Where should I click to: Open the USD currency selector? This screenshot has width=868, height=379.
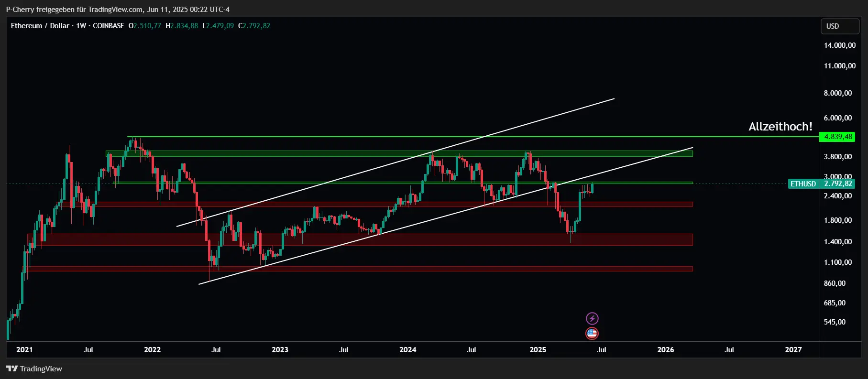tap(839, 26)
